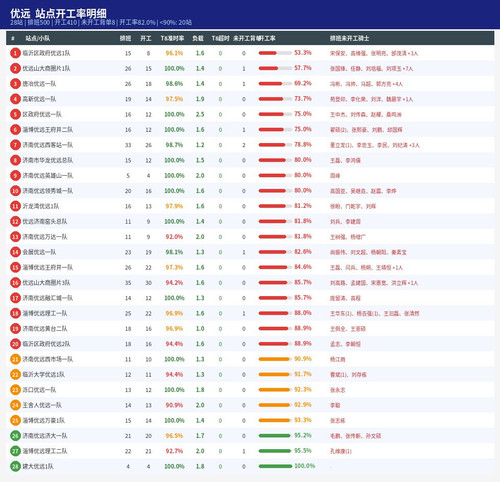Click the orange rank badge number 23
The width and height of the screenshot is (500, 482).
point(15,390)
